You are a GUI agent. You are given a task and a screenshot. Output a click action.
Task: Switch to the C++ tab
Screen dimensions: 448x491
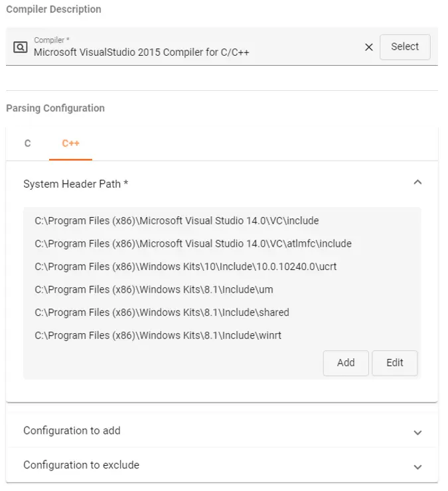click(x=70, y=143)
